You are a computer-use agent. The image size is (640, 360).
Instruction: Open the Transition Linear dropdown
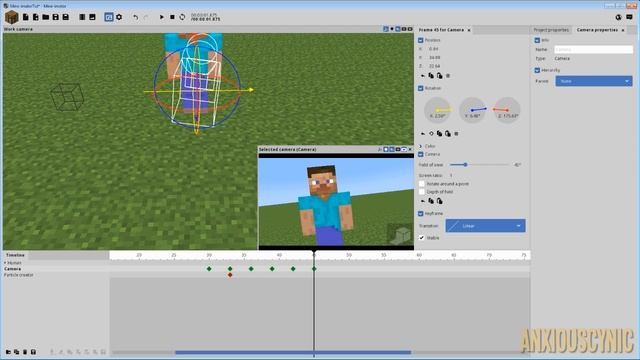[485, 226]
